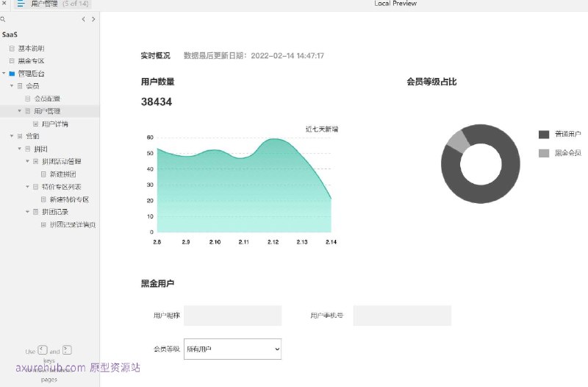Click the light gray 黑金会员 legend swatch
This screenshot has width=588, height=387.
click(x=544, y=153)
